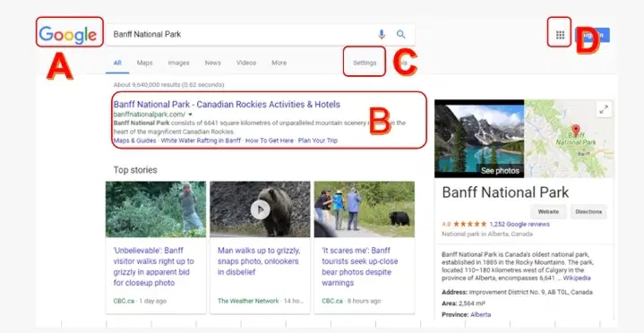Click See photos on the lake image
The image size is (644, 333).
pyautogui.click(x=500, y=170)
